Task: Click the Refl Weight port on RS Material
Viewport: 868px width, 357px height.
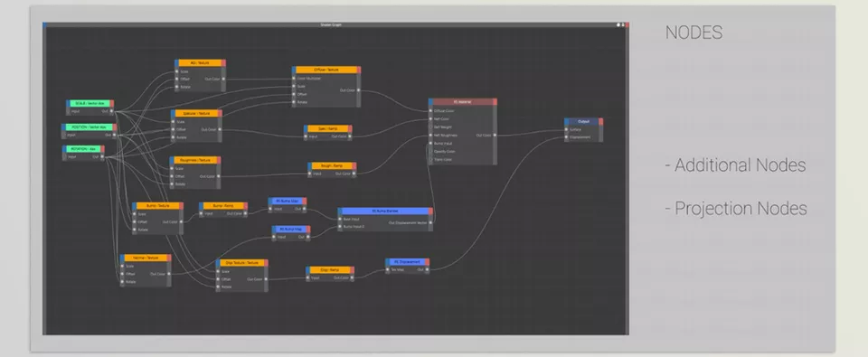Action: click(430, 127)
